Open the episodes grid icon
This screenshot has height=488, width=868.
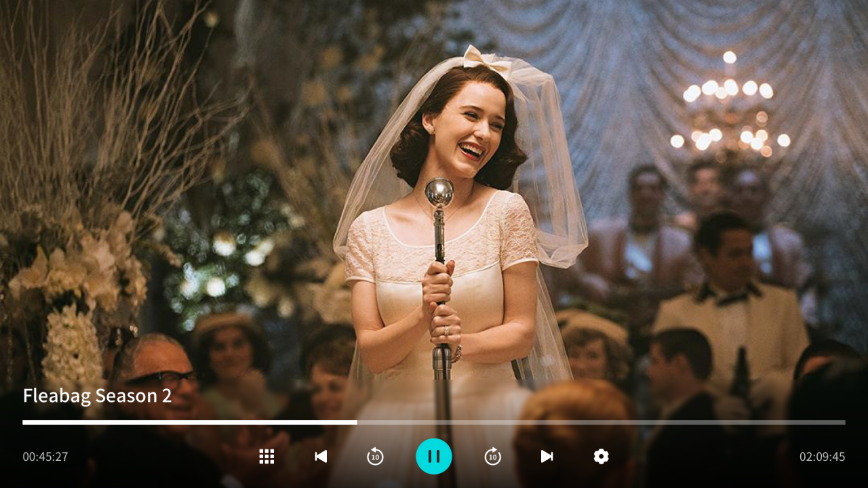click(267, 456)
